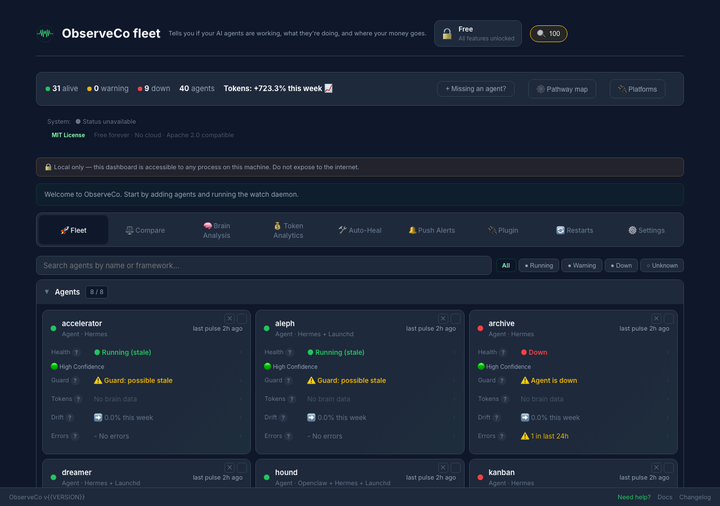
Task: Open the Pathway map
Action: coord(562,89)
